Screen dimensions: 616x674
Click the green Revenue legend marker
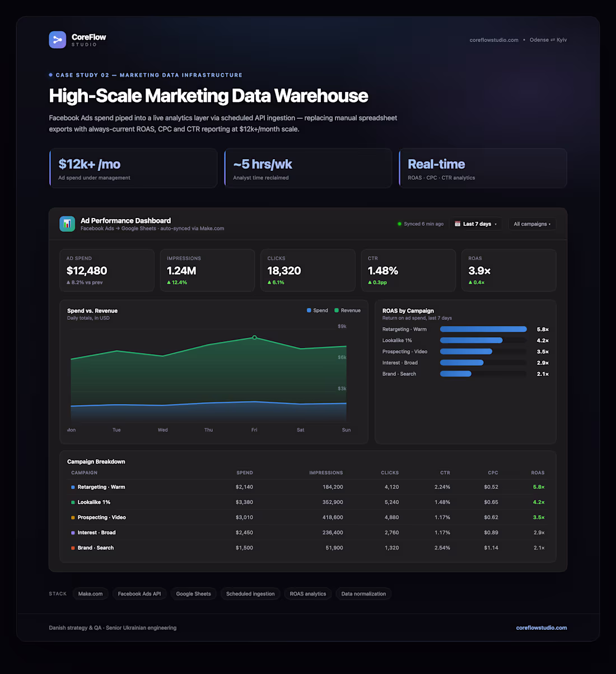(337, 310)
